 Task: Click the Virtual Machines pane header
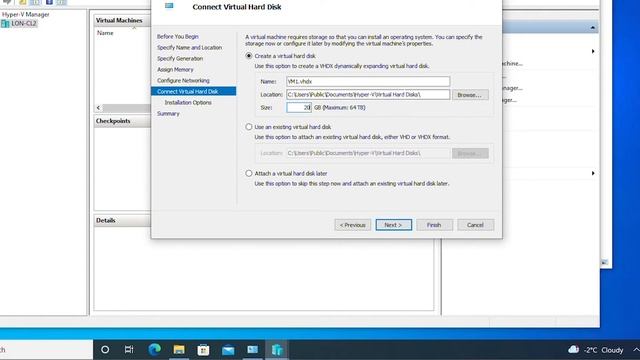click(x=122, y=20)
